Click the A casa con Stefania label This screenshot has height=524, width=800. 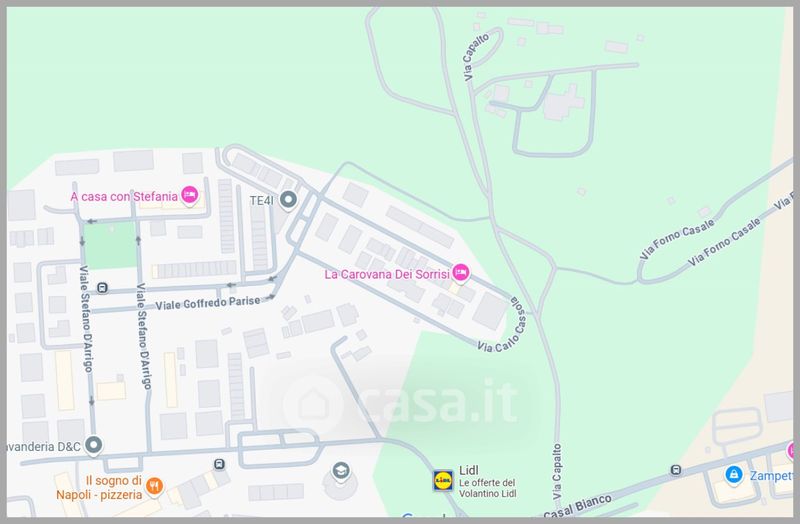(124, 196)
